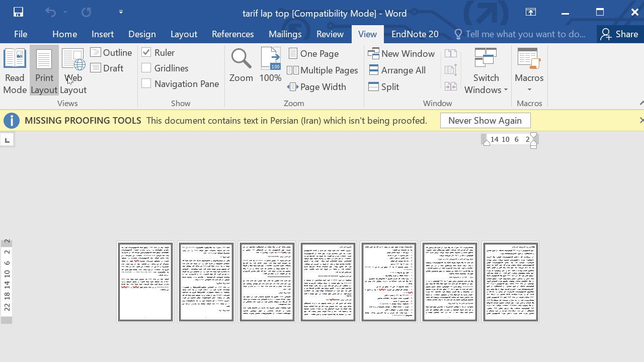The height and width of the screenshot is (362, 644).
Task: Select the fourth page thumbnail
Action: pos(328,282)
